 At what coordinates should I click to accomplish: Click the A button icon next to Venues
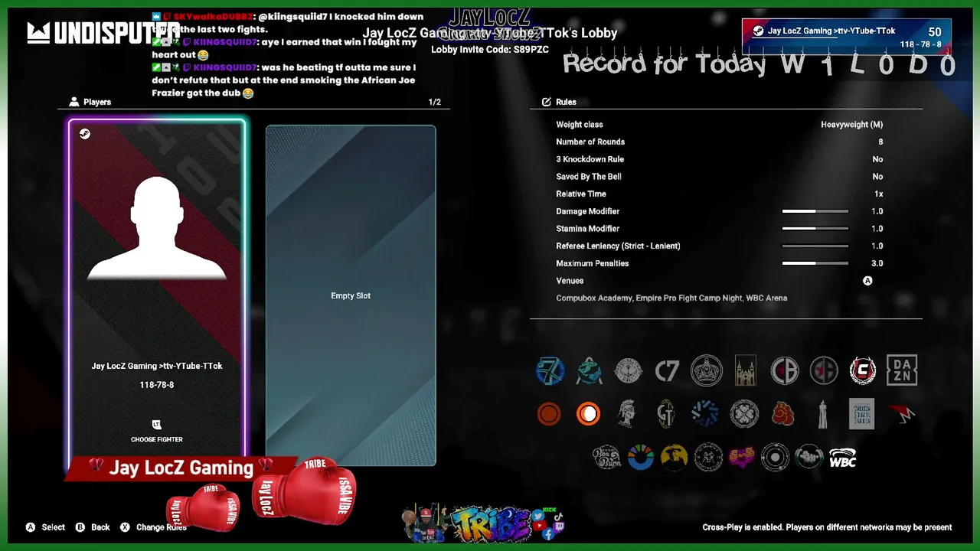tap(867, 281)
